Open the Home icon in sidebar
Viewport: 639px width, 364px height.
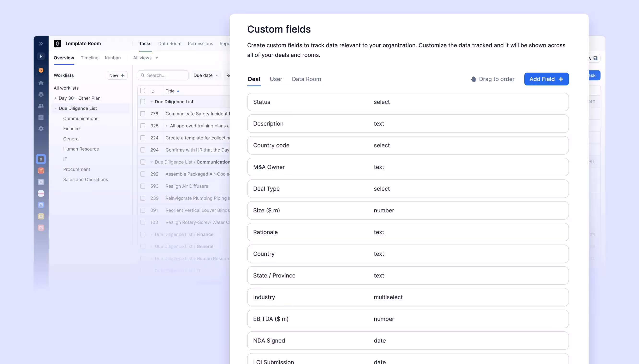tap(41, 83)
